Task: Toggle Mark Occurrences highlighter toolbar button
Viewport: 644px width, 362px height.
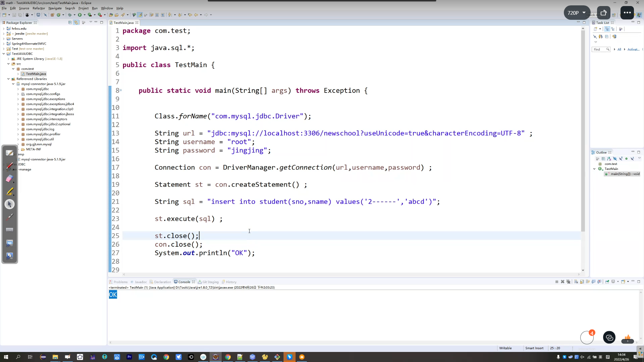Action: 140,15
